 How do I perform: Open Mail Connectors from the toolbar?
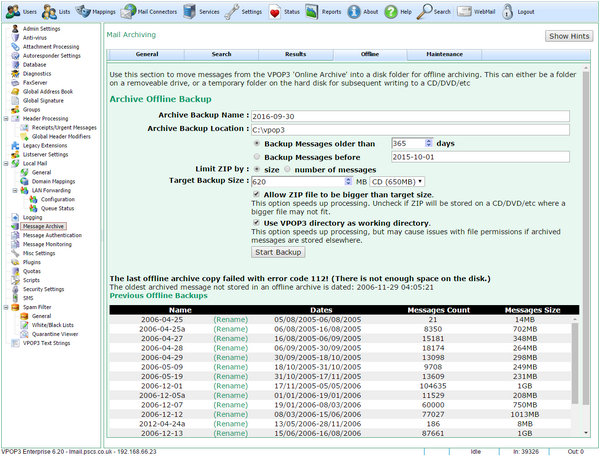coord(128,12)
